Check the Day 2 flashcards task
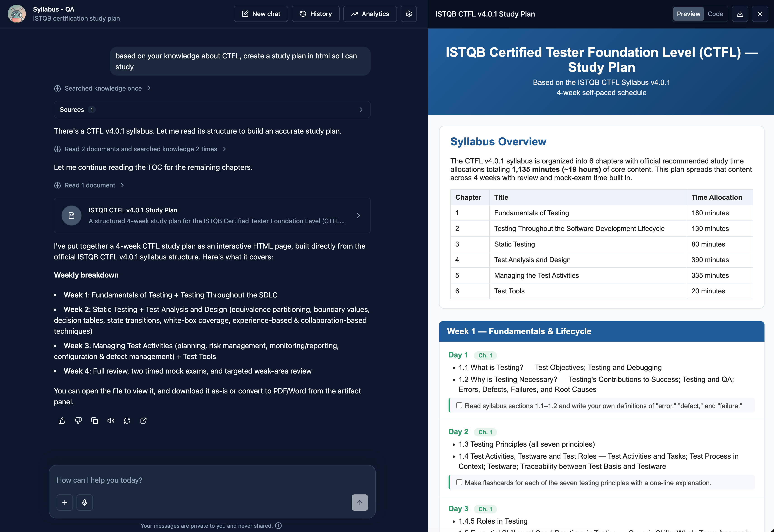The image size is (774, 532). (459, 482)
